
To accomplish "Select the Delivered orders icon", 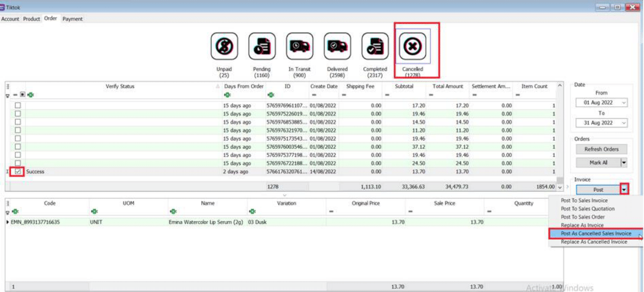I will click(x=337, y=46).
